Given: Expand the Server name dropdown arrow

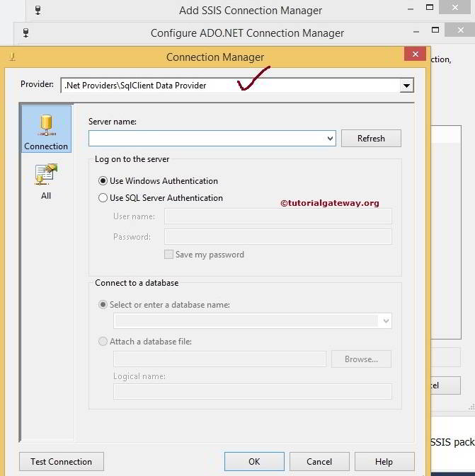Looking at the screenshot, I should pos(330,139).
